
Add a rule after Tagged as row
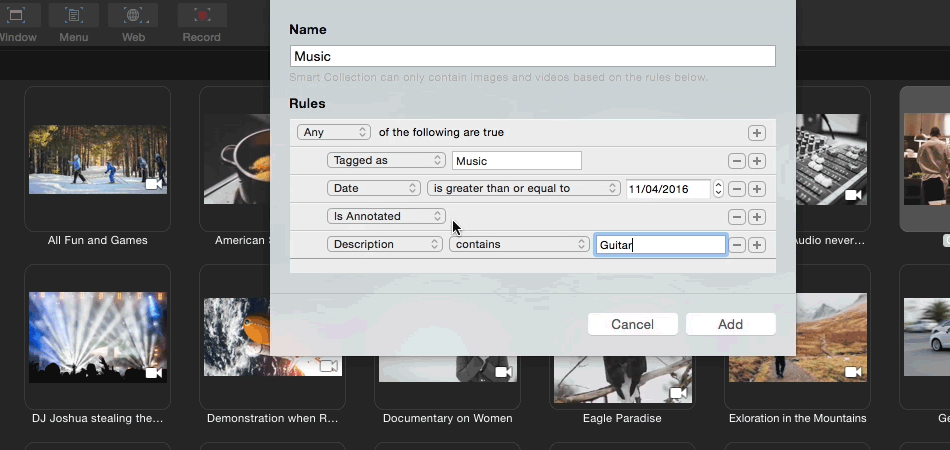coord(756,161)
